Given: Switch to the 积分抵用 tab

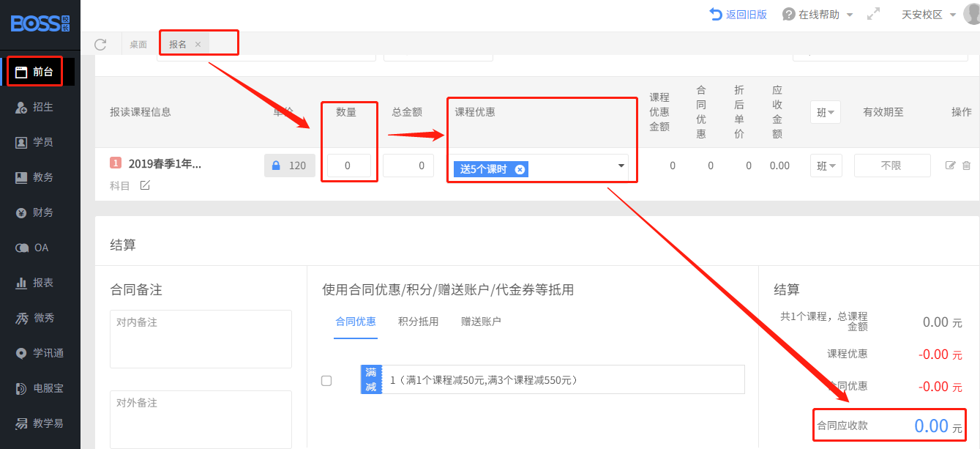Looking at the screenshot, I should [419, 322].
